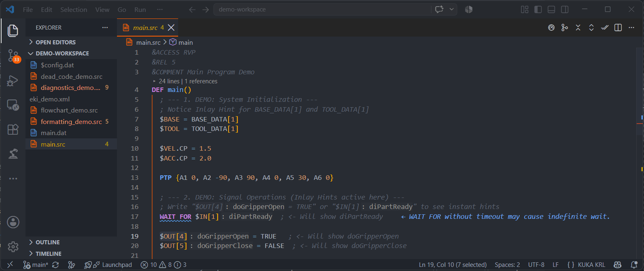The height and width of the screenshot is (271, 644).
Task: Open the Edit menu
Action: click(x=46, y=9)
